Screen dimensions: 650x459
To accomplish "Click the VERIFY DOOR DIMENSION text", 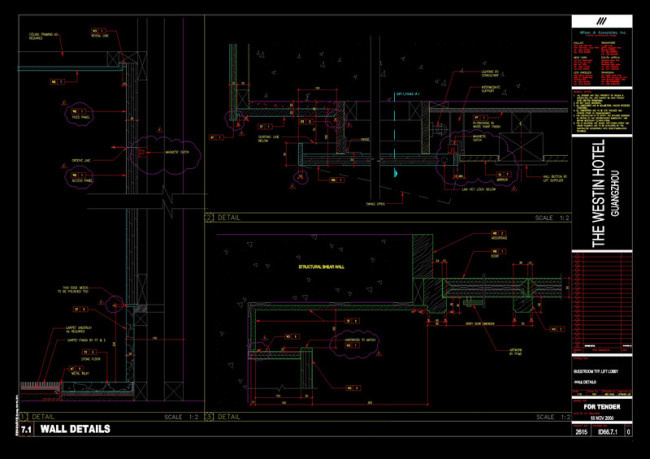I will pyautogui.click(x=480, y=323).
